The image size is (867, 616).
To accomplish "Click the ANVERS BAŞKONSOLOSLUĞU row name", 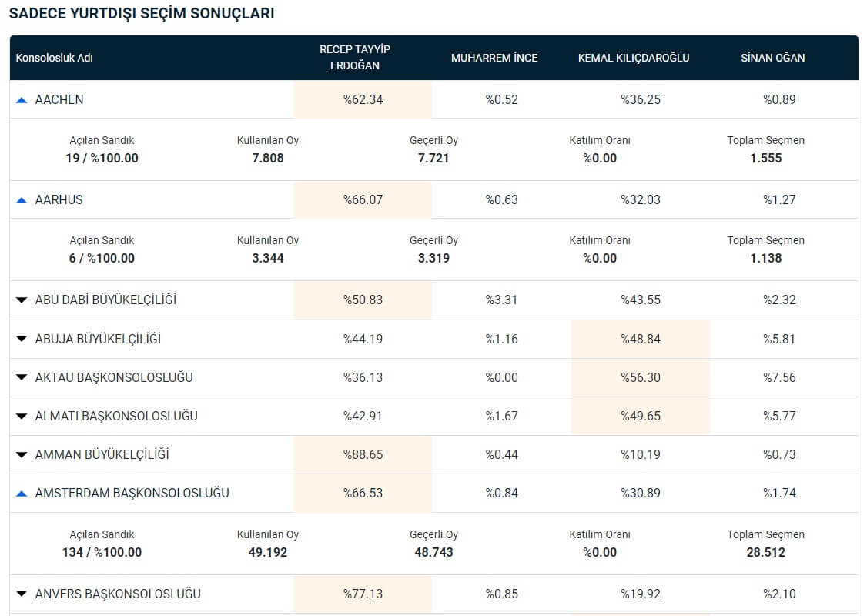I will point(118,594).
